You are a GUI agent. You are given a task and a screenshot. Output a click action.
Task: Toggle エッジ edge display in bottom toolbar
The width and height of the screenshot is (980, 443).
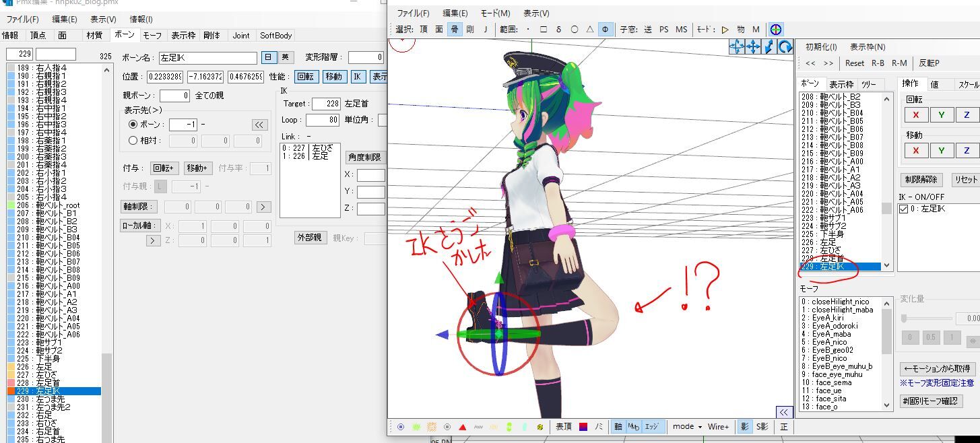point(652,427)
